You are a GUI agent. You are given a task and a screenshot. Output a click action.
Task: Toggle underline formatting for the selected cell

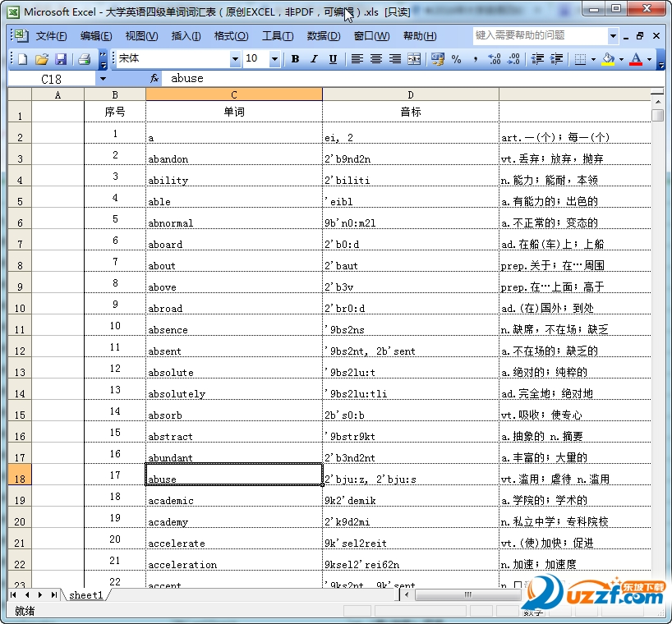point(334,59)
